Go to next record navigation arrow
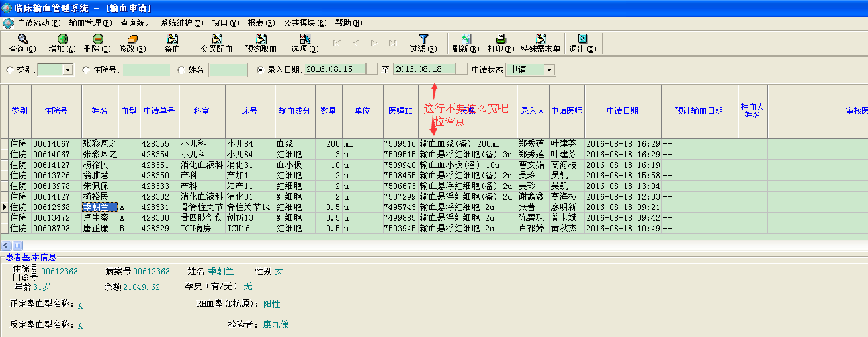The image size is (868, 337). tap(374, 43)
